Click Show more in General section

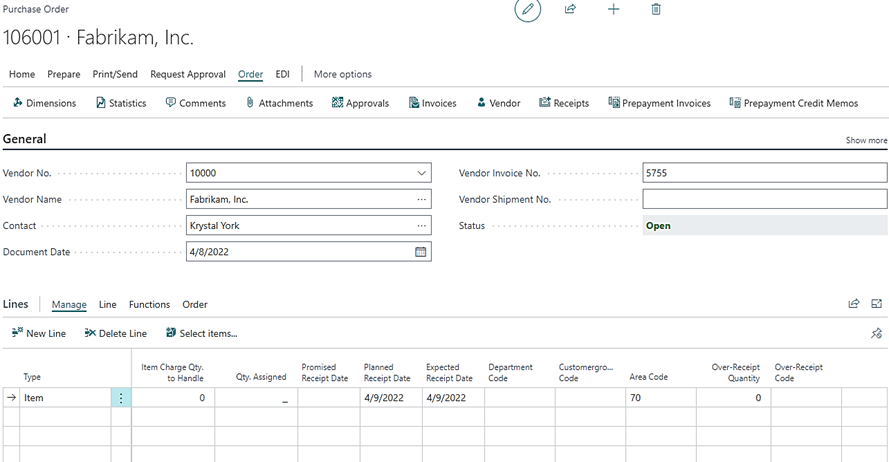pos(866,141)
